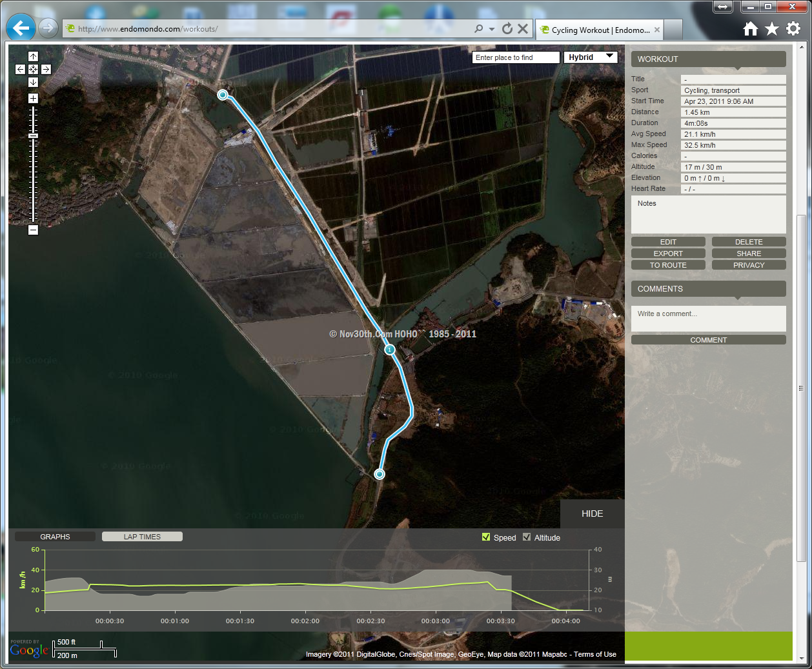This screenshot has width=812, height=669.
Task: Click the map zoom slider handle
Action: 33,135
